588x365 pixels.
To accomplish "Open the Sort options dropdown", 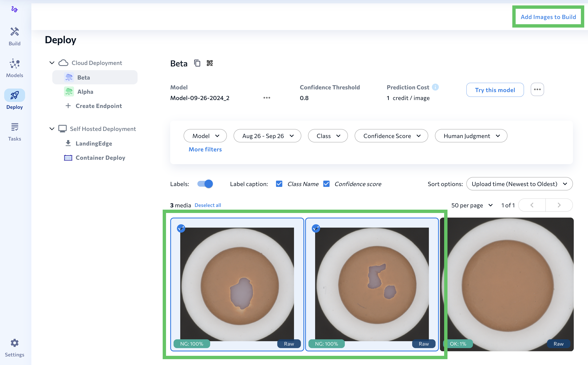I will click(519, 184).
